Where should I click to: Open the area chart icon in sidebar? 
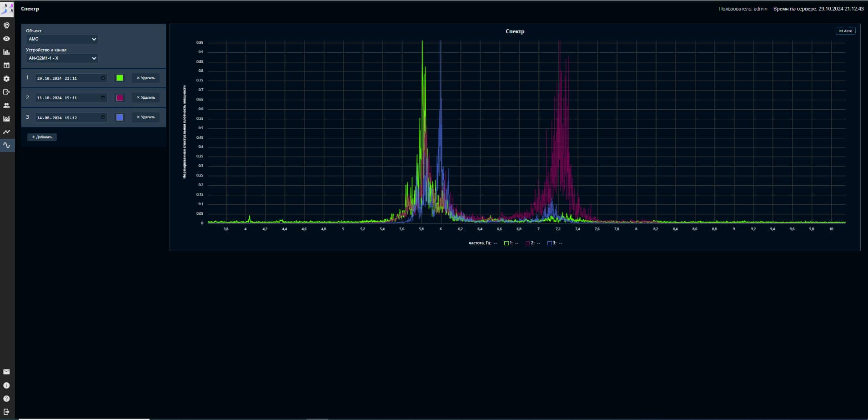click(x=6, y=118)
